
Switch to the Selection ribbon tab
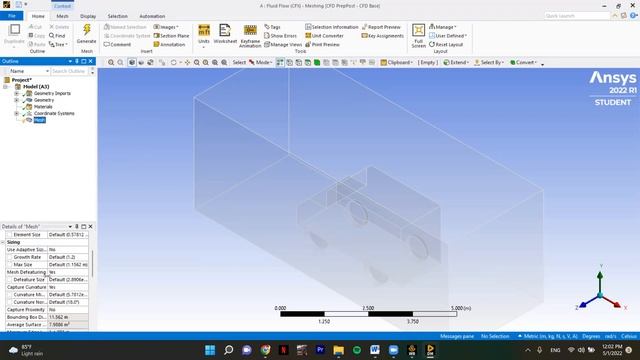[x=118, y=16]
